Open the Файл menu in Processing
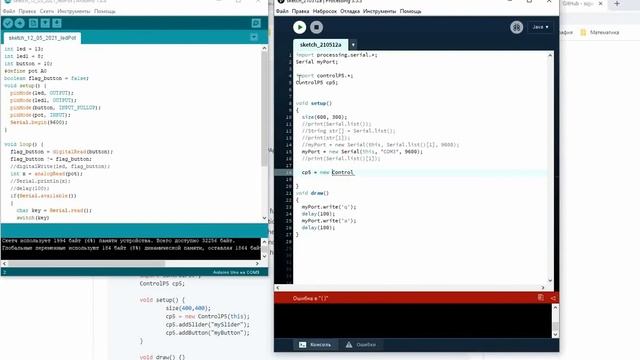Image resolution: width=640 pixels, height=360 pixels. (x=282, y=11)
